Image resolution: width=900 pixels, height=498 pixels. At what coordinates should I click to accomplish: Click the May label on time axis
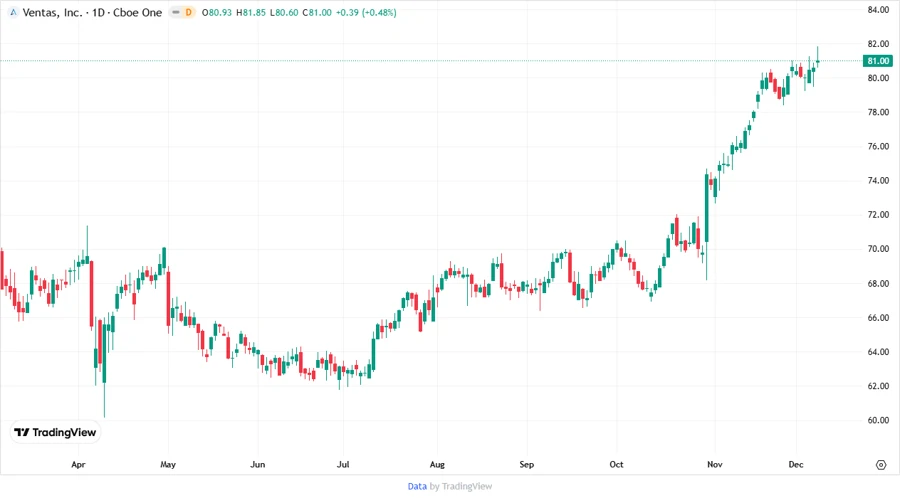pos(168,465)
